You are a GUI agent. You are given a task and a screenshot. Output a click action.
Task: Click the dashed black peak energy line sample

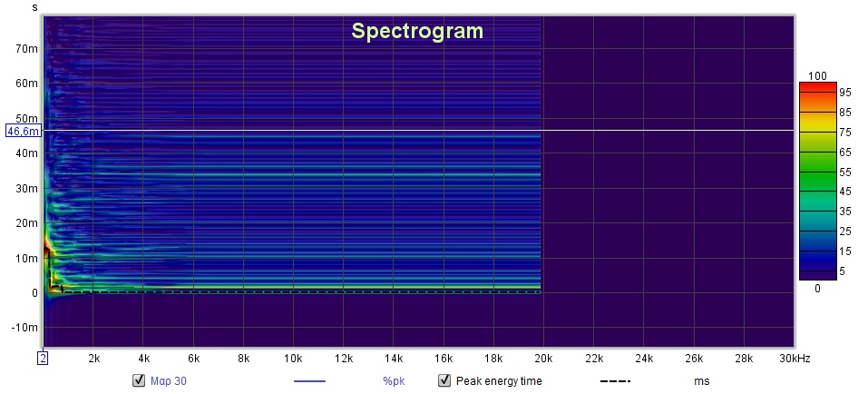614,381
